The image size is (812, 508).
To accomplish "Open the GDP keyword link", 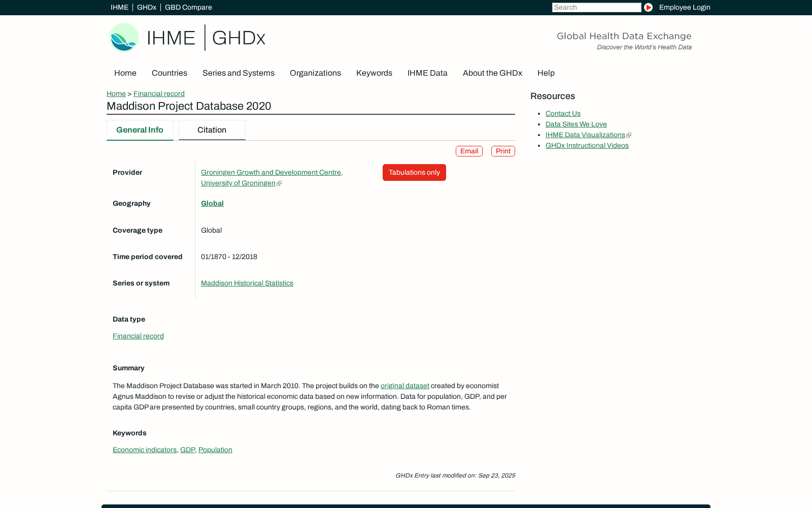I will pos(187,450).
